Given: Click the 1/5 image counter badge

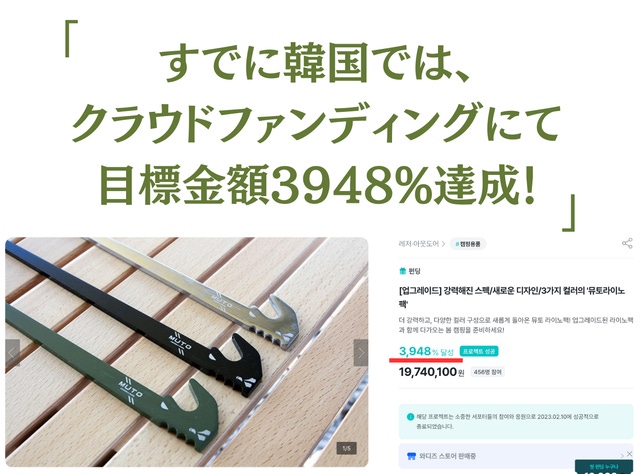Looking at the screenshot, I should (x=347, y=448).
